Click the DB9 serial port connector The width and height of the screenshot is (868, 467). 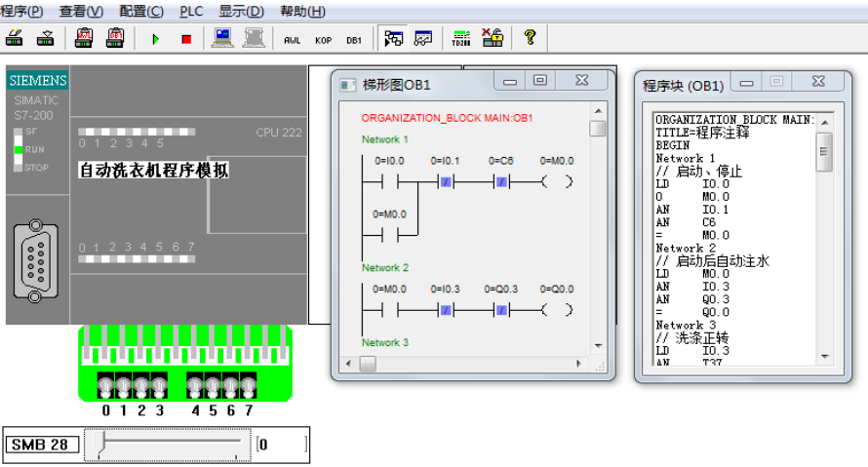(x=35, y=261)
